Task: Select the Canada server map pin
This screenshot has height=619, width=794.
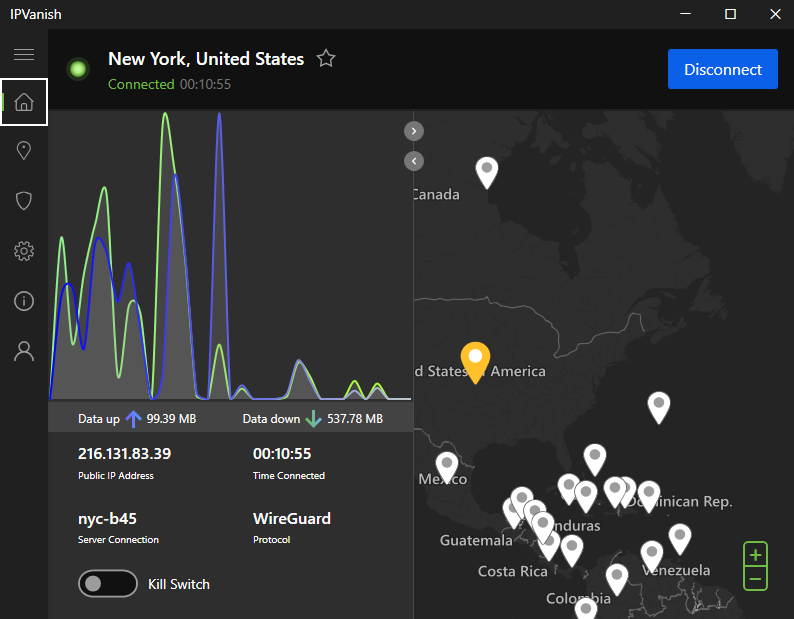Action: pyautogui.click(x=487, y=171)
